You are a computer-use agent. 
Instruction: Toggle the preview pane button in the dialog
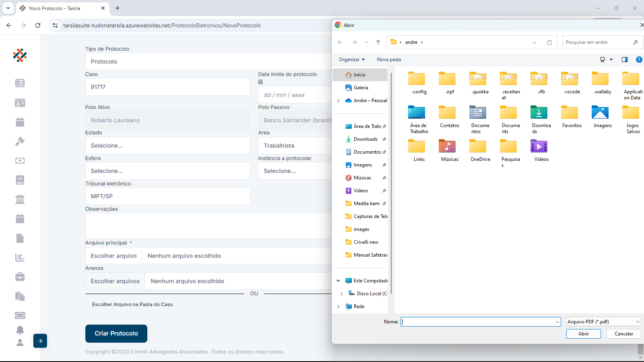624,60
